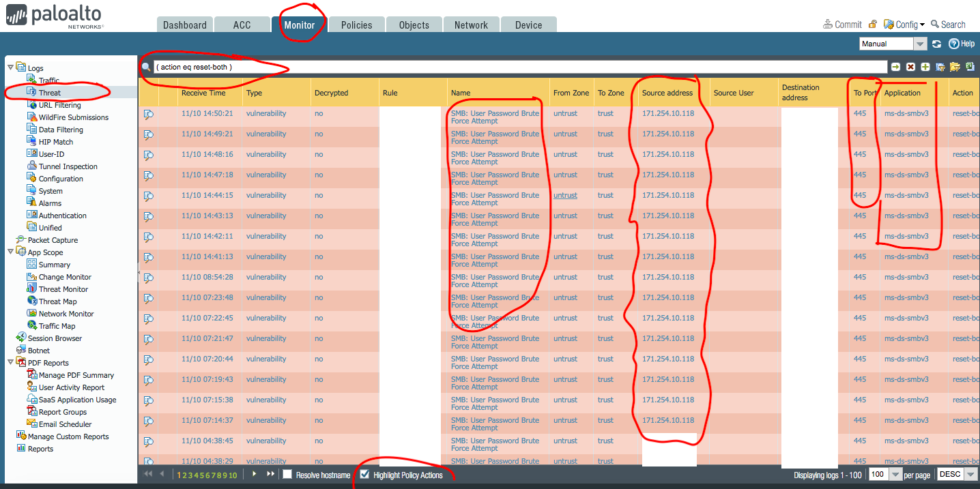Viewport: 980px width, 489px height.
Task: Collapse the App Scope tree section
Action: (x=10, y=252)
